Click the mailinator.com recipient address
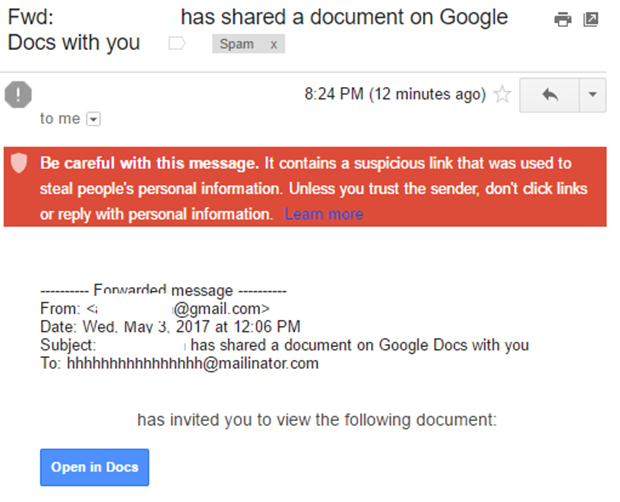The image size is (620, 502). pyautogui.click(x=193, y=363)
